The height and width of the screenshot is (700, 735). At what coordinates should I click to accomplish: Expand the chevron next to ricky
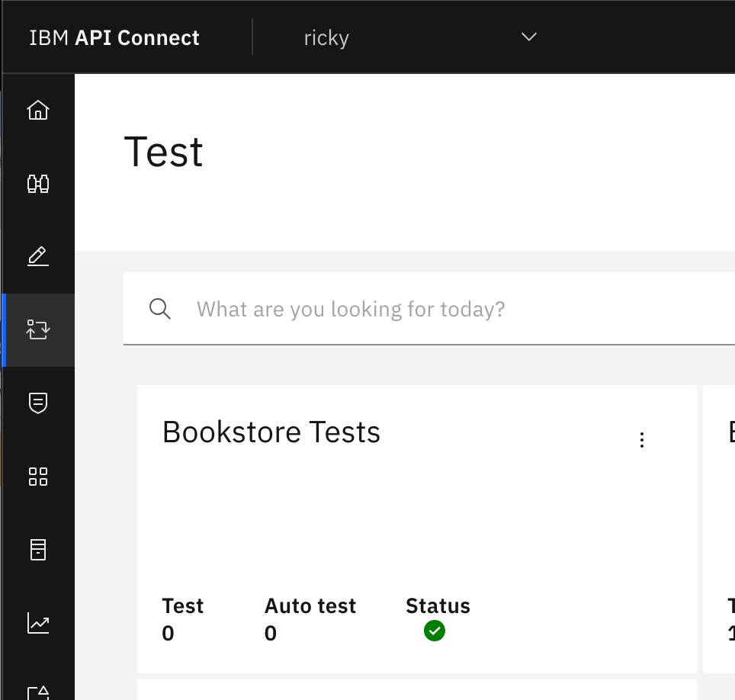pos(528,37)
